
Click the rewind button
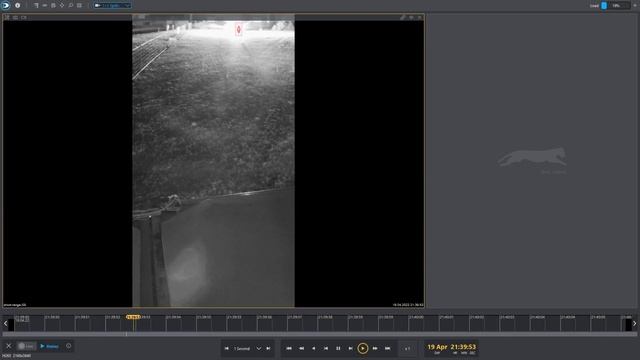[x=301, y=348]
